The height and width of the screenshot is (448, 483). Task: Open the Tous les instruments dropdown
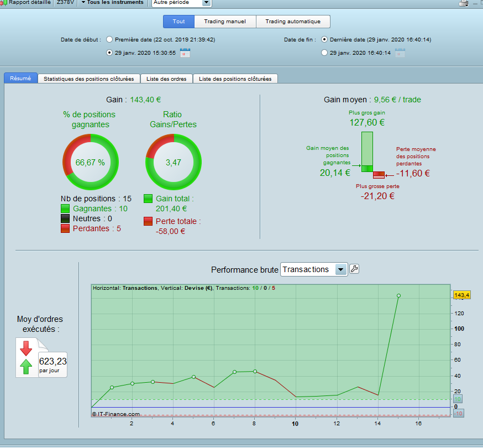point(112,2)
